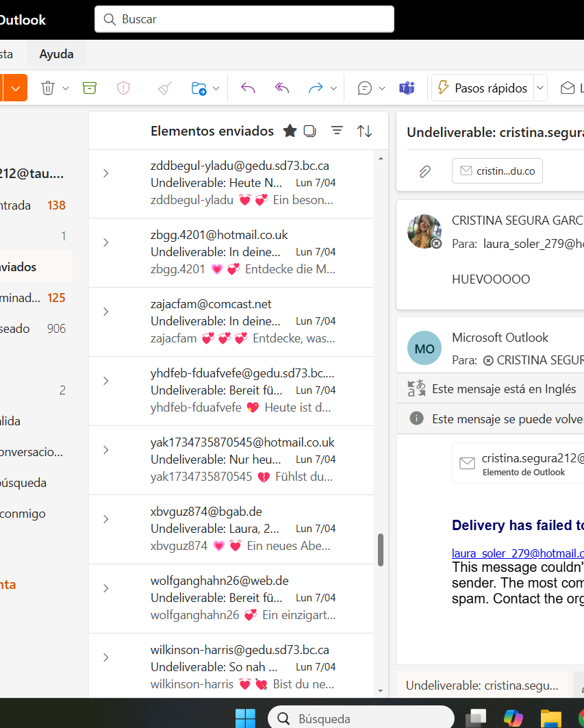Click the message list vertical scrollbar thumb

381,550
